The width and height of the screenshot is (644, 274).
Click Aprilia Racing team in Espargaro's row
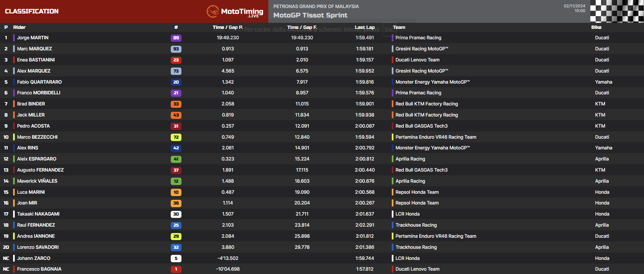(410, 159)
